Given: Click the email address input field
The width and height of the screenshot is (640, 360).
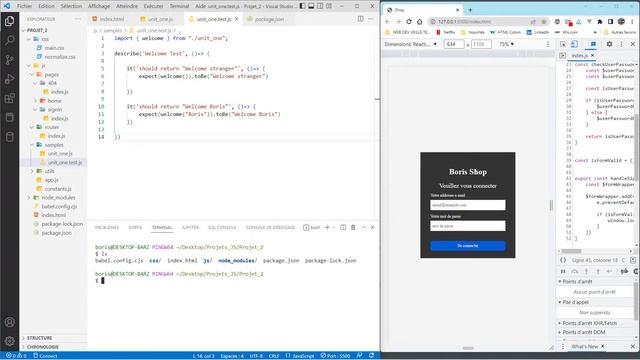Looking at the screenshot, I should coord(467,205).
